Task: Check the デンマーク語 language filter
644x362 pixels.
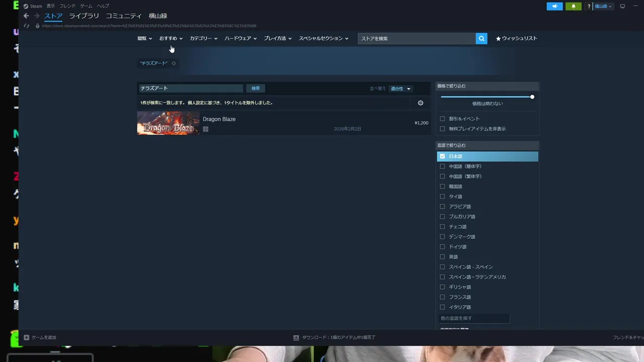Action: click(442, 237)
